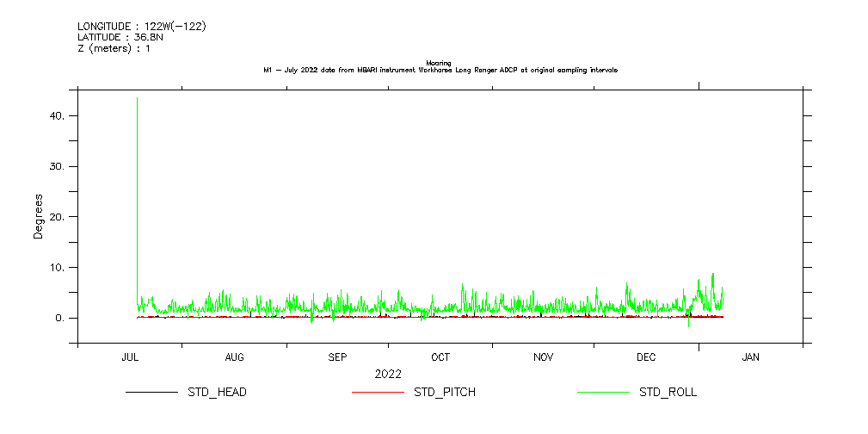The image size is (868, 434).
Task: Click the STD_PITCH legend label
Action: [444, 393]
